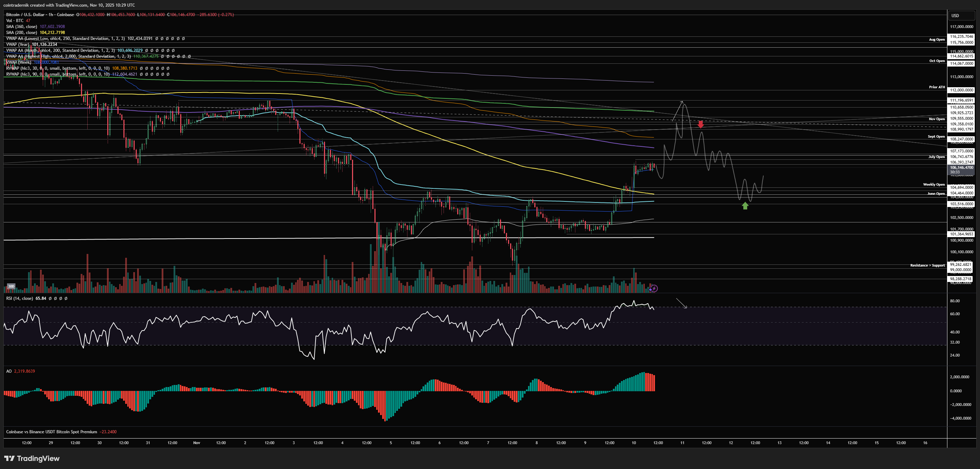
Task: Select the VWAP (Year) legend entry
Action: point(18,44)
